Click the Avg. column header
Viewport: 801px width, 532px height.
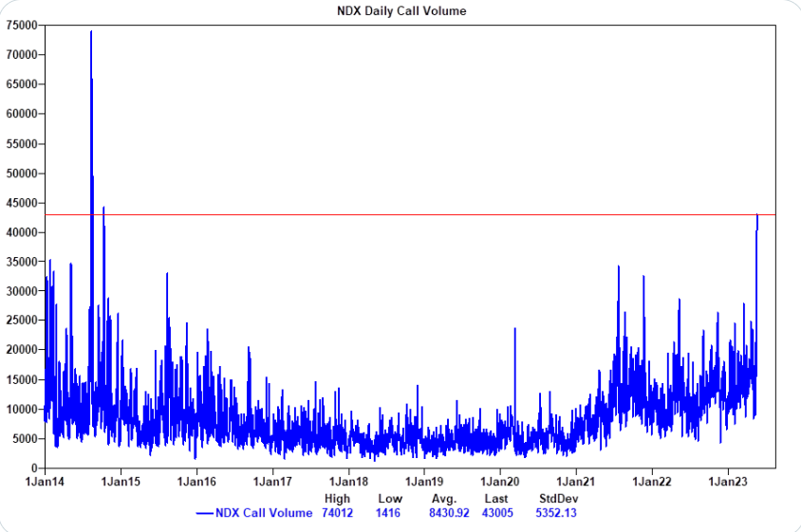click(444, 499)
